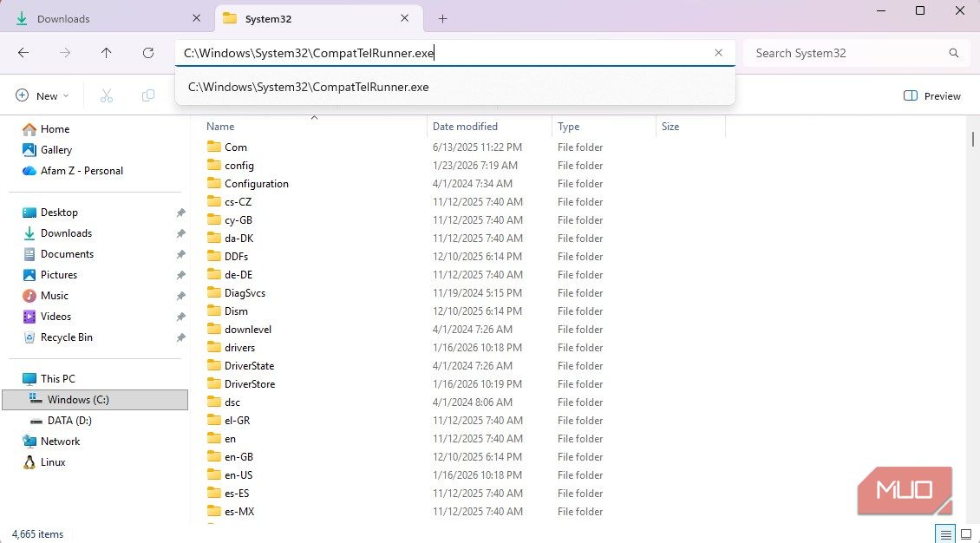The width and height of the screenshot is (980, 543).
Task: Go back using the back arrow
Action: tap(23, 53)
